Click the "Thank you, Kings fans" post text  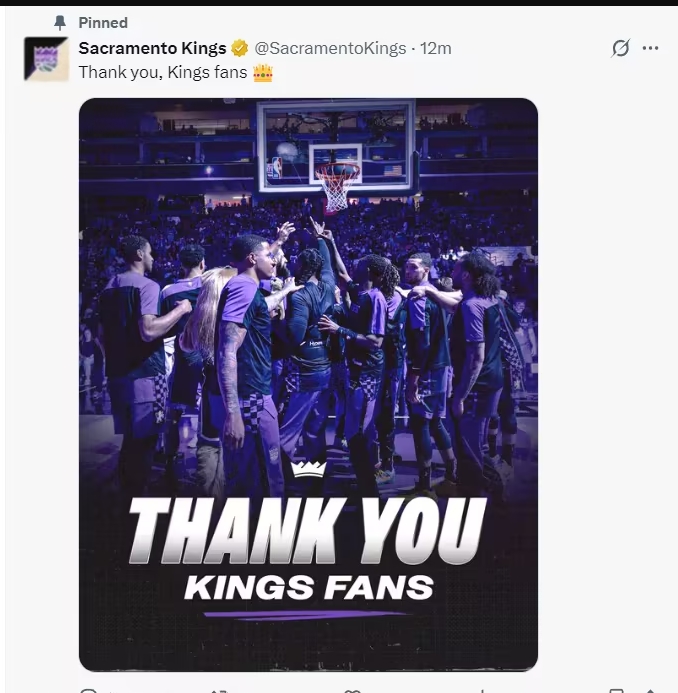pos(162,72)
